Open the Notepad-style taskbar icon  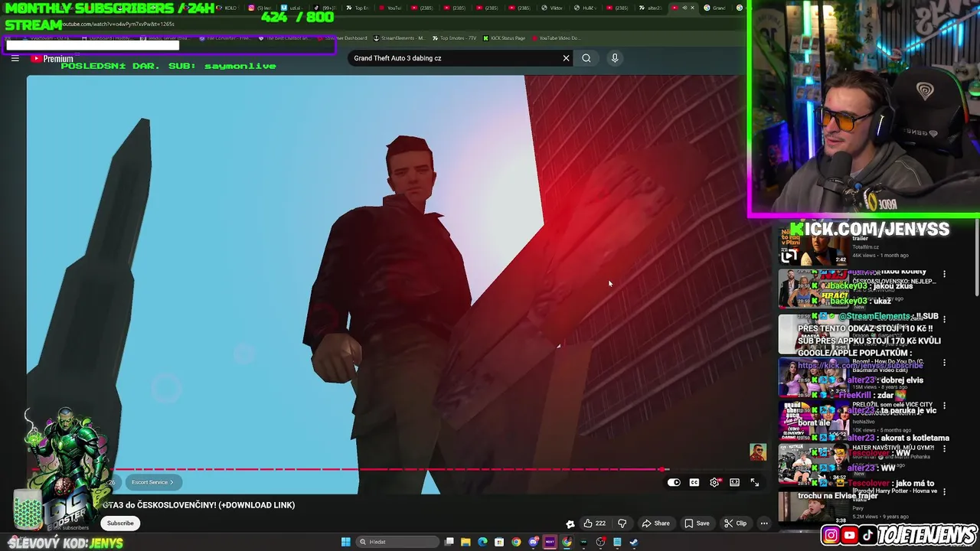pos(617,542)
